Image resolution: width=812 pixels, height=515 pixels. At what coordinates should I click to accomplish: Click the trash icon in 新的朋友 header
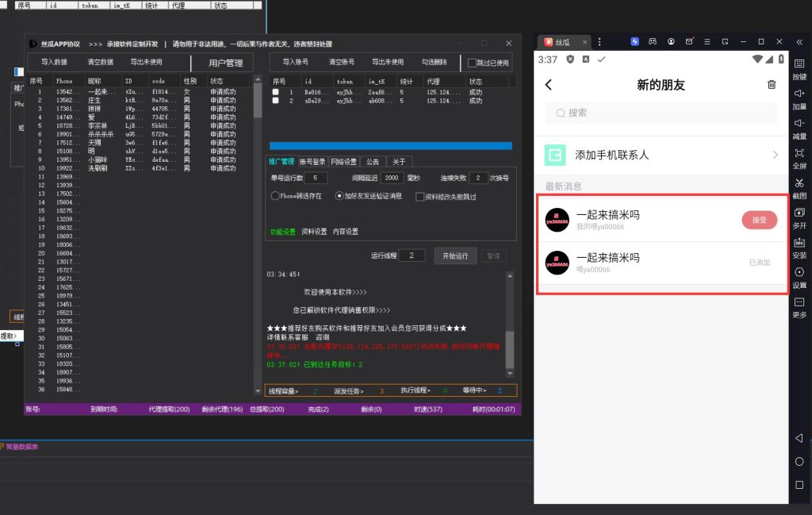(x=772, y=85)
